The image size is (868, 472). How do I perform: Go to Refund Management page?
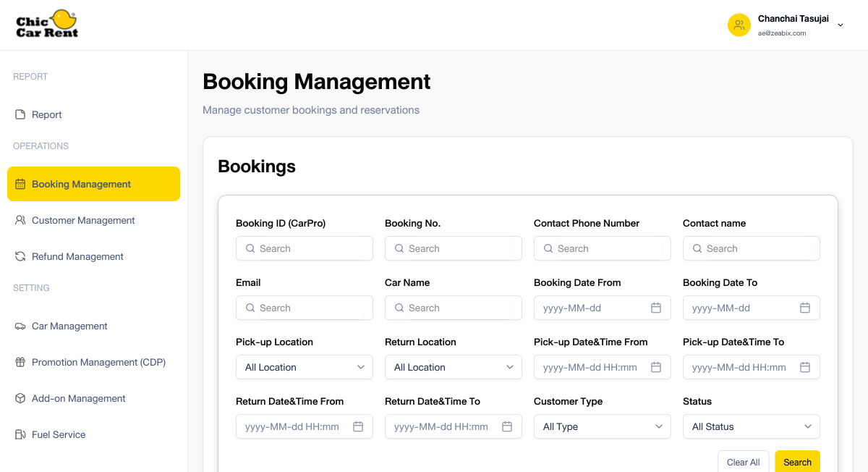point(93,256)
